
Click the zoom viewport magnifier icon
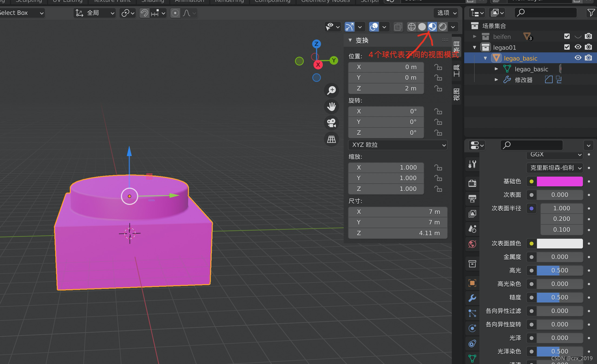[x=331, y=90]
